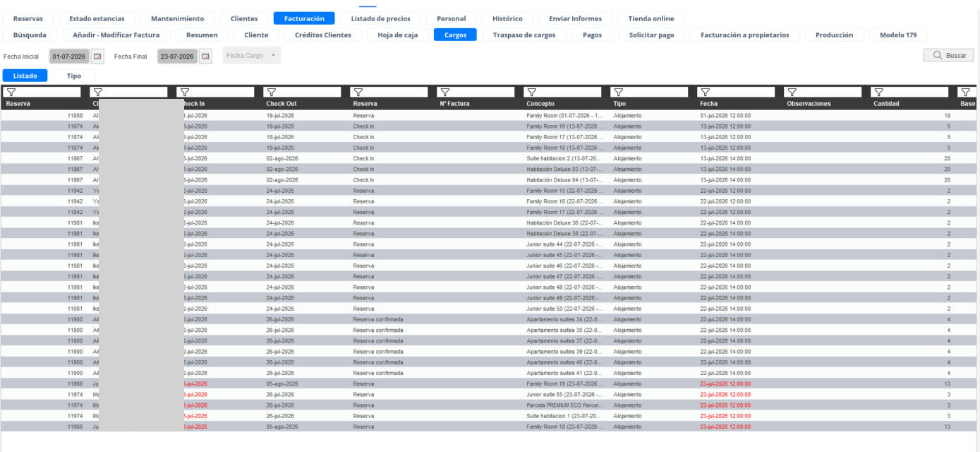Open the Fecha Final calendar picker icon
This screenshot has height=452, width=980.
[205, 56]
